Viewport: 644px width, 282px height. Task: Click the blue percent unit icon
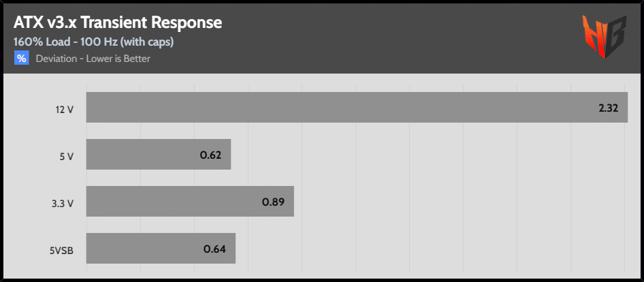tap(21, 59)
